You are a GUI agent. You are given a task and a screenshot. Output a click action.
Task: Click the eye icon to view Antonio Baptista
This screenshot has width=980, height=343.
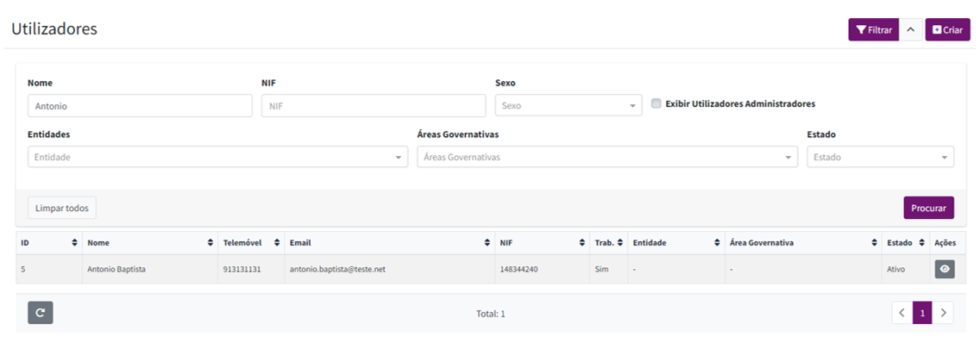tap(945, 269)
